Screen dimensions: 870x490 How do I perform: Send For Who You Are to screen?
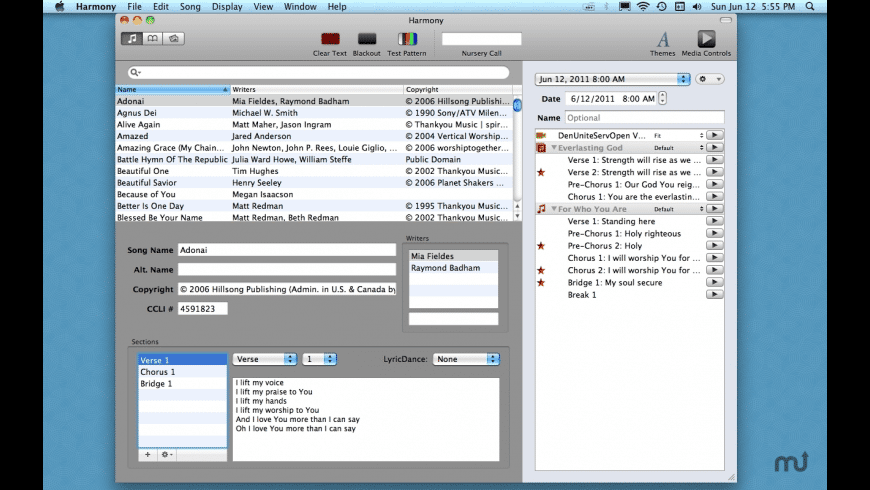(715, 208)
